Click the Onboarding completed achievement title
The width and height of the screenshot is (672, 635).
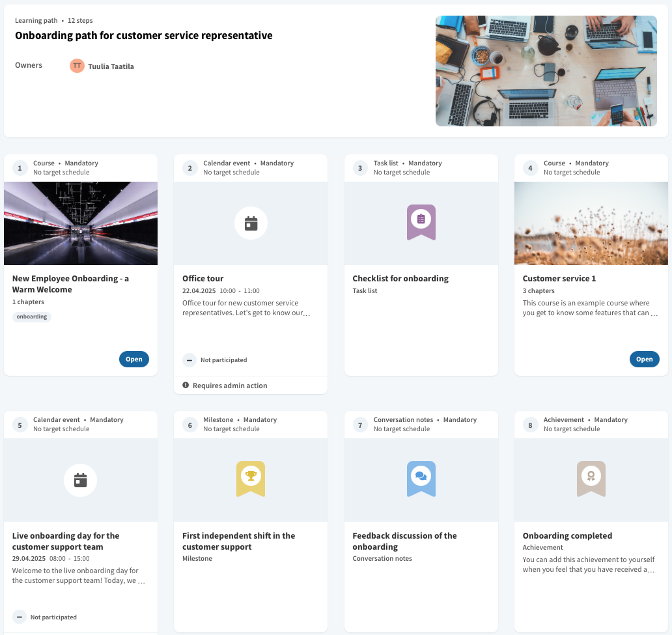(567, 536)
